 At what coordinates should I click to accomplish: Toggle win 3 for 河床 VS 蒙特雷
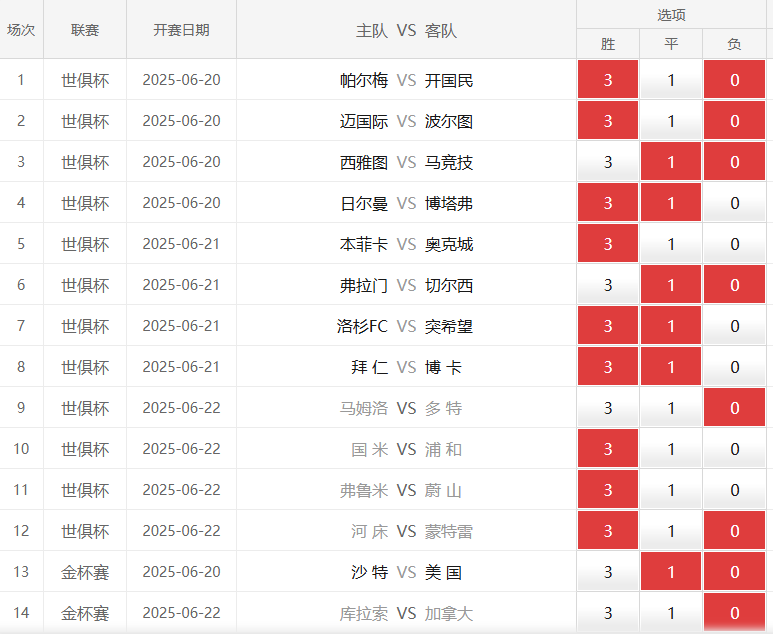(x=608, y=530)
